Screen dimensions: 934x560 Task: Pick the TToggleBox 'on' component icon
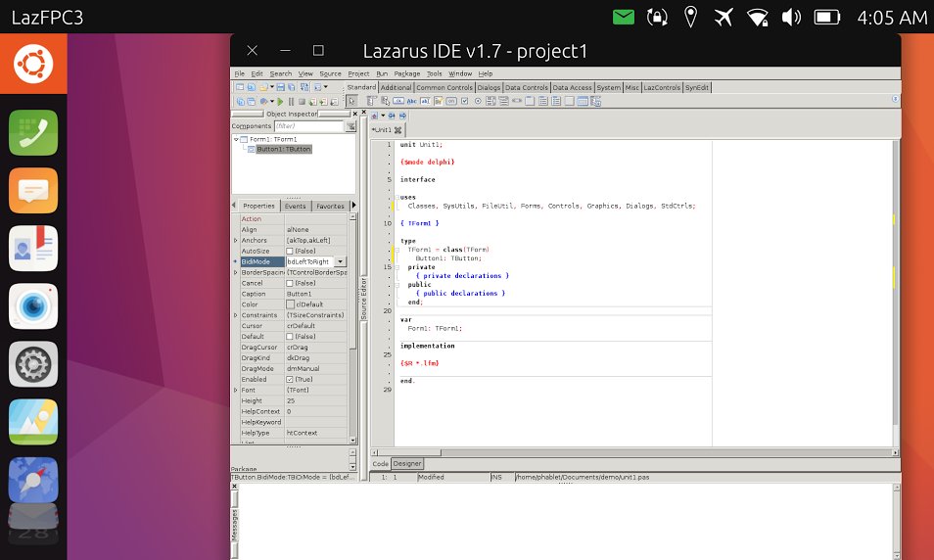[451, 101]
